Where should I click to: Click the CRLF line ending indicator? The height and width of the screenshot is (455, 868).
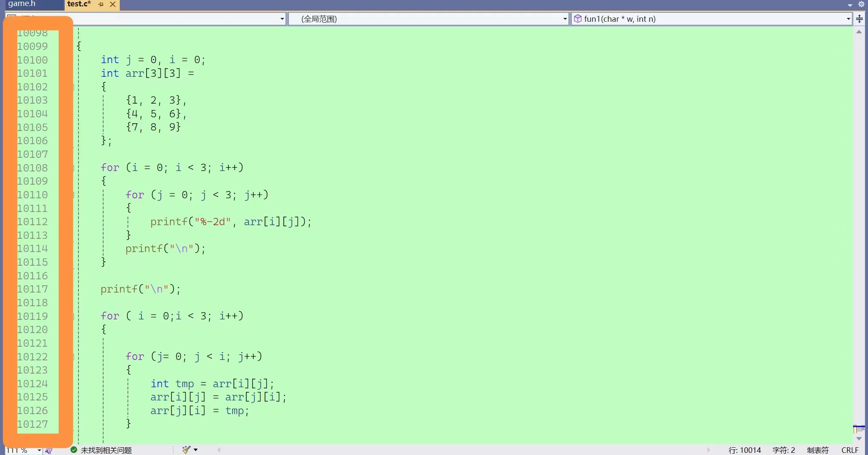(850, 450)
